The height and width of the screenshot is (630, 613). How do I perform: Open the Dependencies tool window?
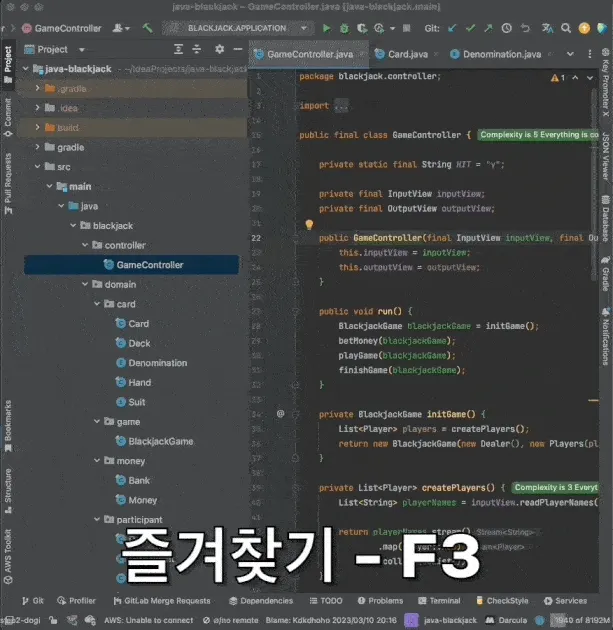[x=261, y=601]
